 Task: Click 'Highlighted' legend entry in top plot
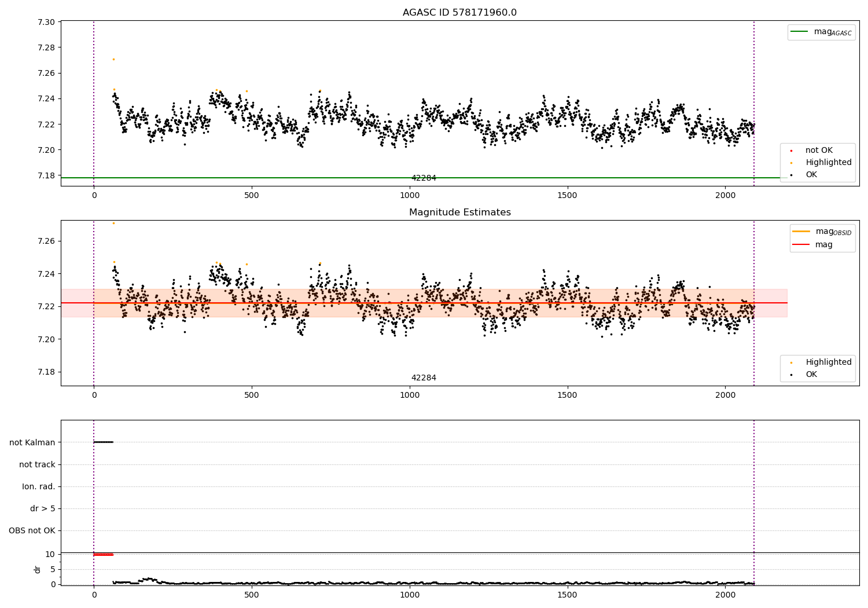coord(821,163)
